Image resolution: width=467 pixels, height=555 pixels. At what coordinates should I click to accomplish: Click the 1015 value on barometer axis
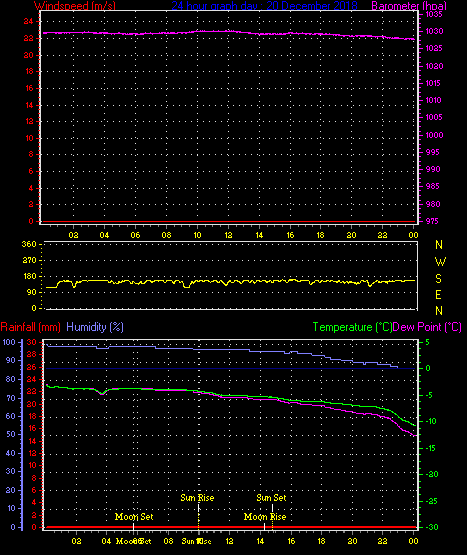[433, 83]
